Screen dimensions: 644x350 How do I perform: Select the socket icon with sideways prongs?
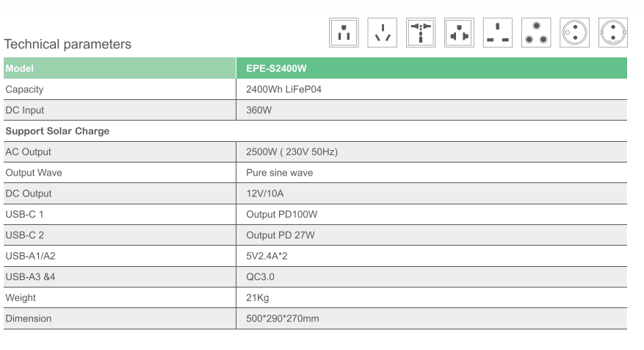459,32
